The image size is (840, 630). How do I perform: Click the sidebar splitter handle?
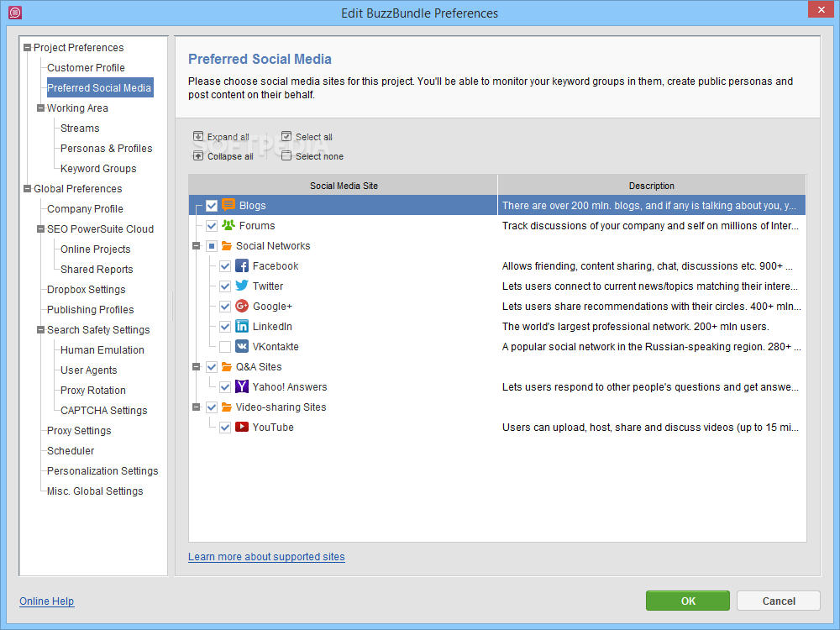tap(171, 306)
